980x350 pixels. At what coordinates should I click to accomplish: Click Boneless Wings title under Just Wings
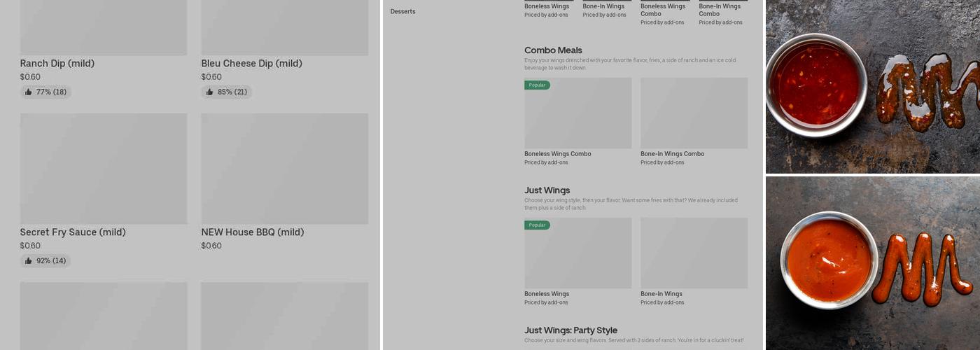click(546, 294)
